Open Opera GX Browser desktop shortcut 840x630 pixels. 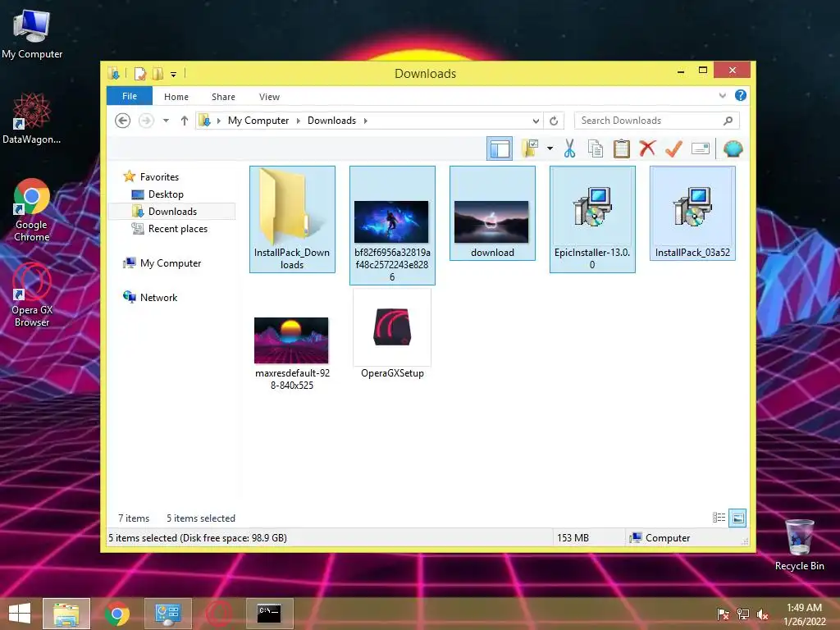coord(32,295)
